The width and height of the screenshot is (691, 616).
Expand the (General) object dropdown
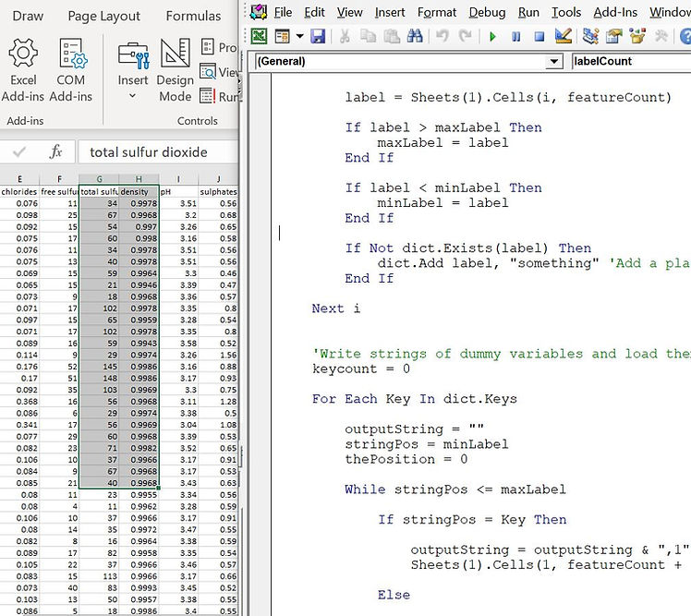[554, 61]
